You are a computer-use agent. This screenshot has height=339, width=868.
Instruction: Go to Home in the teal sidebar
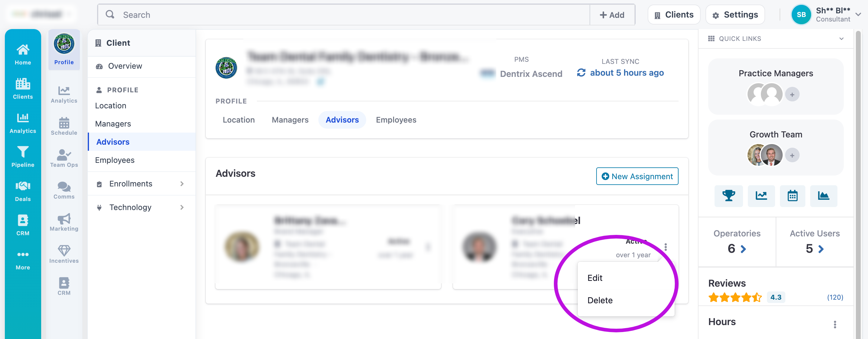coord(23,54)
